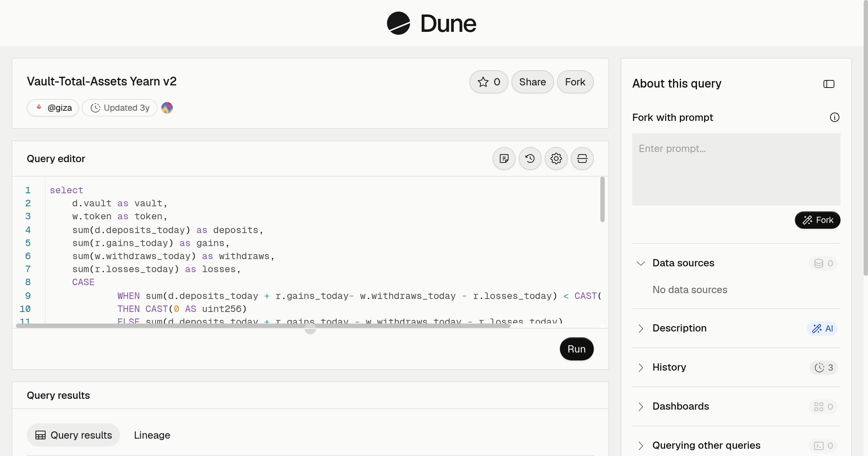Show info about Fork with prompt
868x456 pixels.
(835, 117)
